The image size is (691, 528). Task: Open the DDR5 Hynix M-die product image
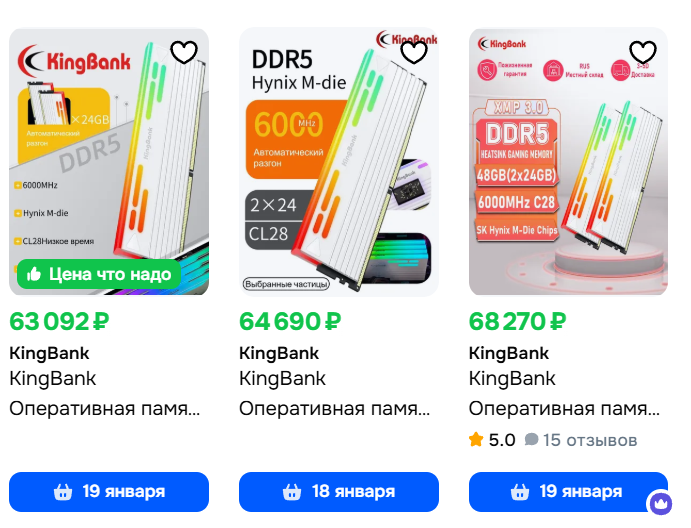click(x=339, y=162)
